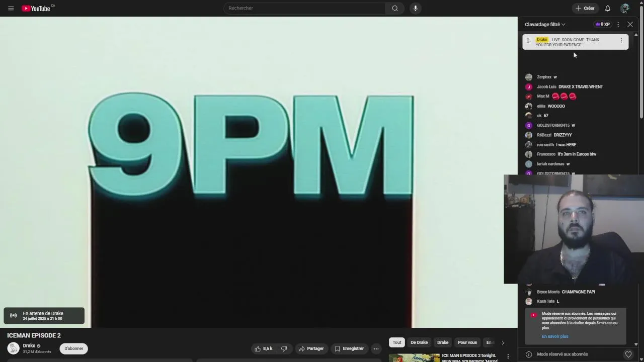Open Drake channel avatar

pos(14,348)
